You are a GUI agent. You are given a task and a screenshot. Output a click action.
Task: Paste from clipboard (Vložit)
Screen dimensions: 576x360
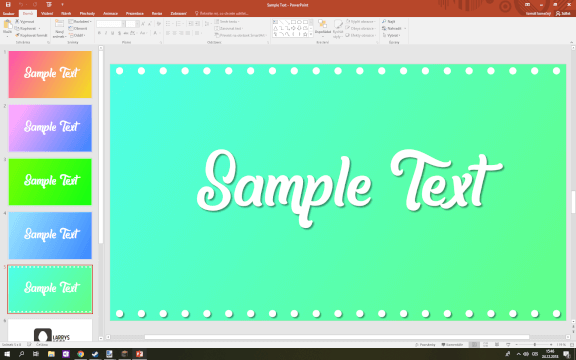[7, 29]
